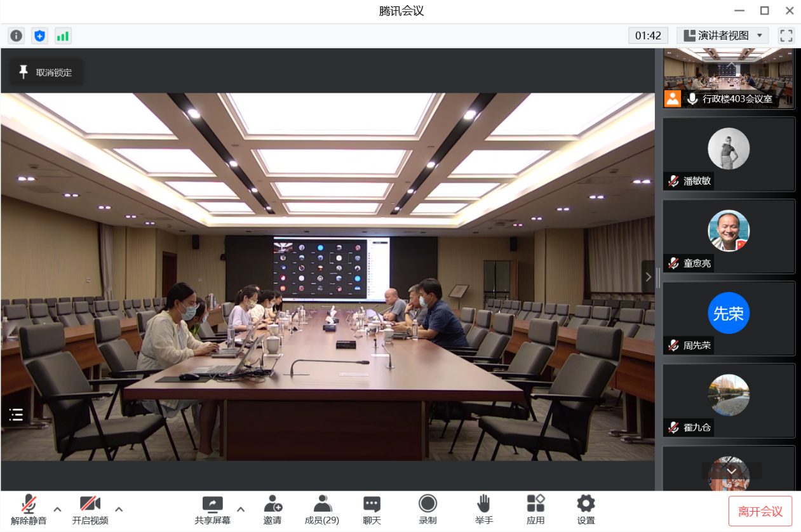The width and height of the screenshot is (801, 532).
Task: Click the muted mic icon beside 霍九仓
Action: click(673, 427)
